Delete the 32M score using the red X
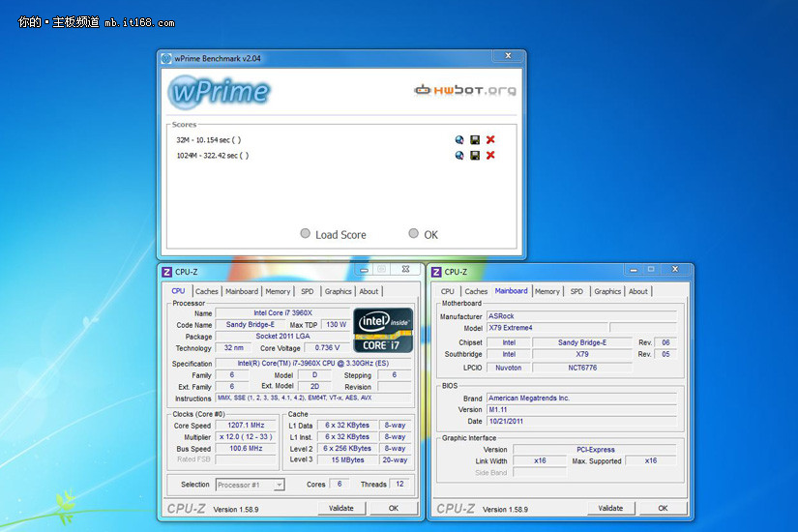 490,140
